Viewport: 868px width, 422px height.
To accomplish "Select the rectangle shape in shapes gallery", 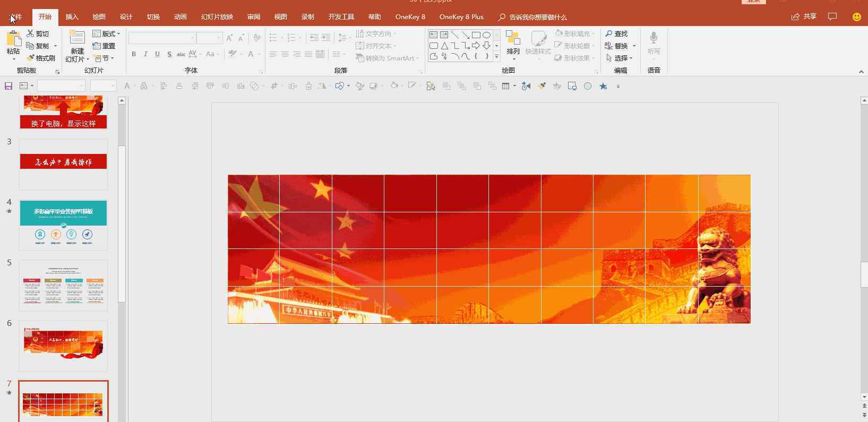I will (x=476, y=35).
